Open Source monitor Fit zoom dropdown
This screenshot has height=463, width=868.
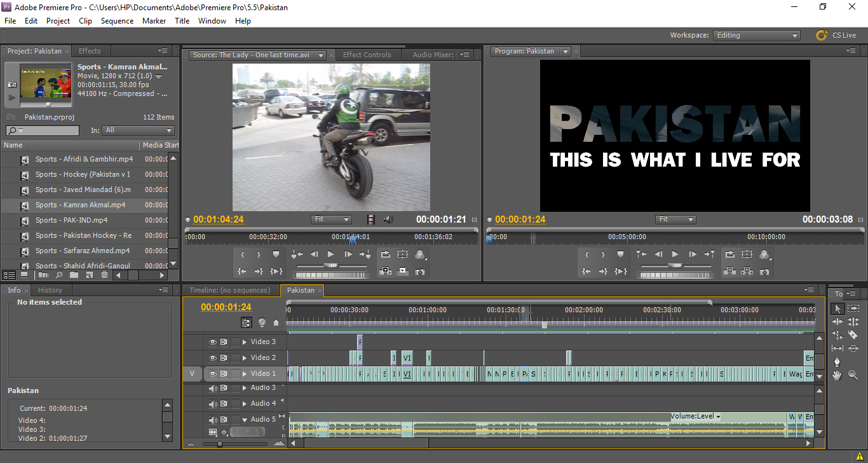[331, 219]
